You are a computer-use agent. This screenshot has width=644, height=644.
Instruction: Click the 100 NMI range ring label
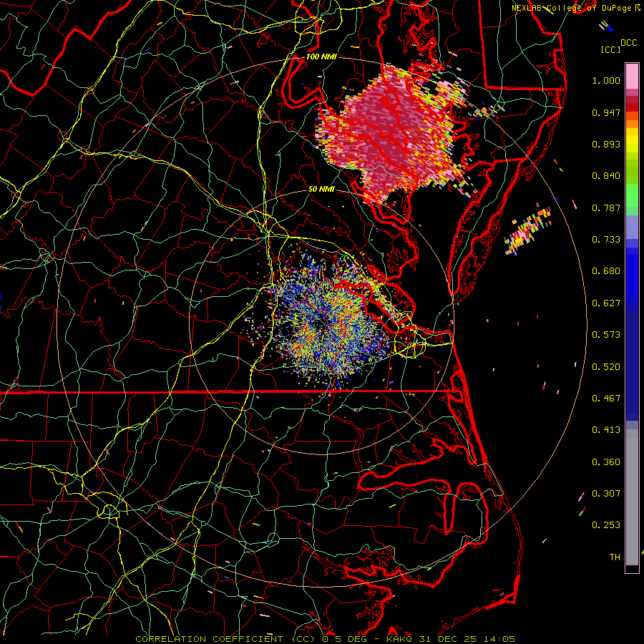321,57
